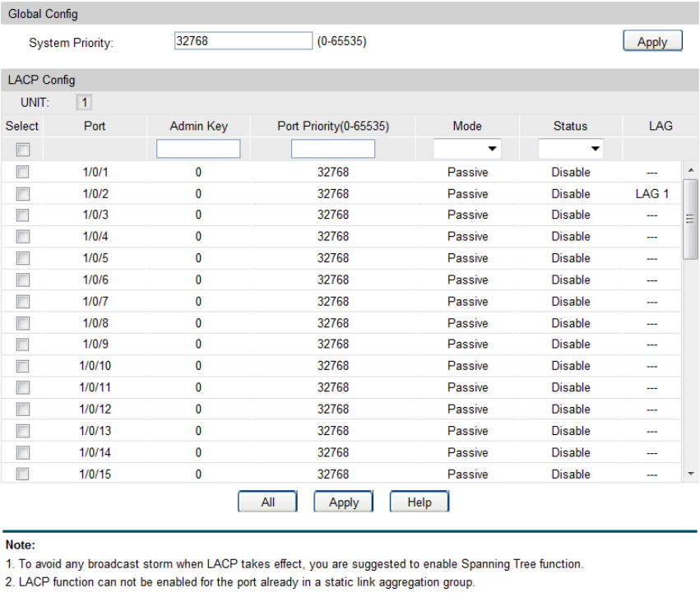Viewport: 700px width, 597px height.
Task: Click the Mode column header
Action: (x=467, y=126)
